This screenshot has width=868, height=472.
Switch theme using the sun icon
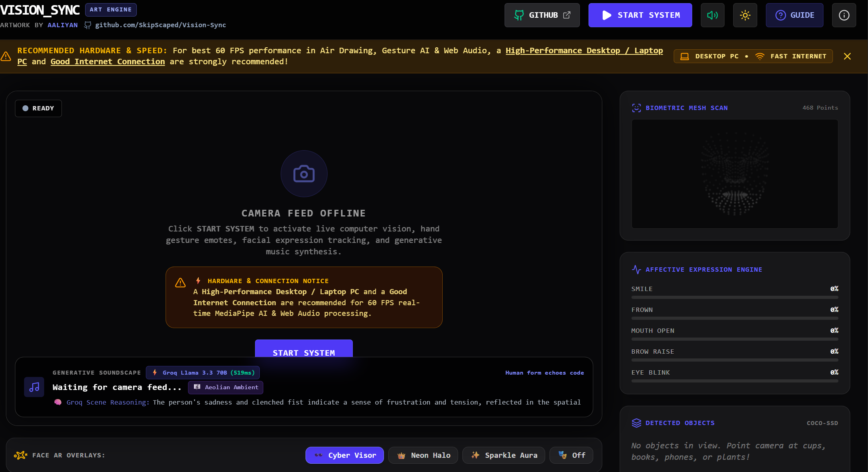coord(745,15)
